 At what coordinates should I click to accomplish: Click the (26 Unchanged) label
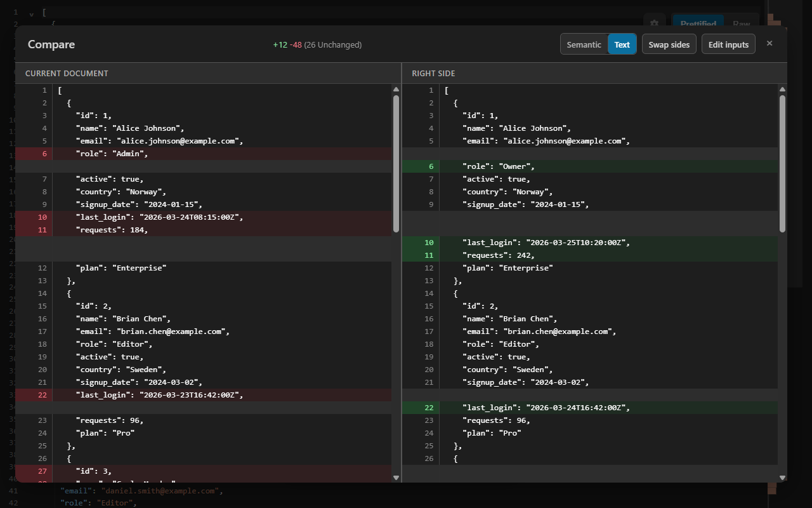(333, 44)
